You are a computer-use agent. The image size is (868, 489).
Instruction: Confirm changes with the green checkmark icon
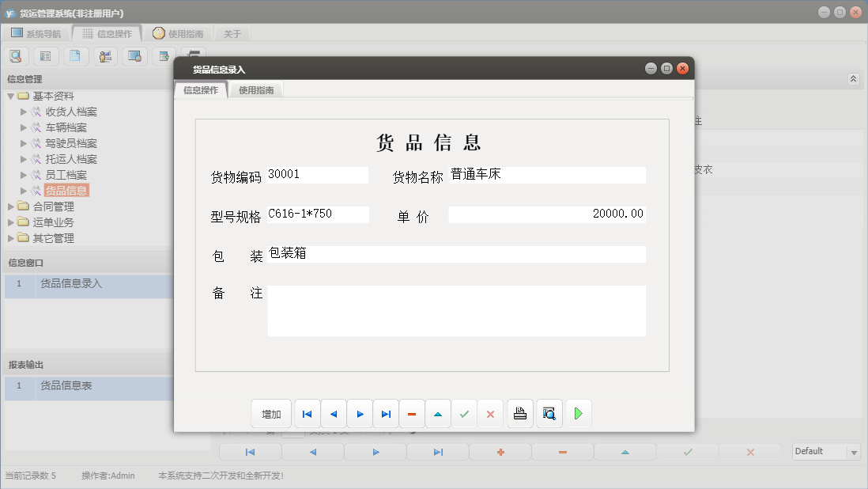(464, 413)
